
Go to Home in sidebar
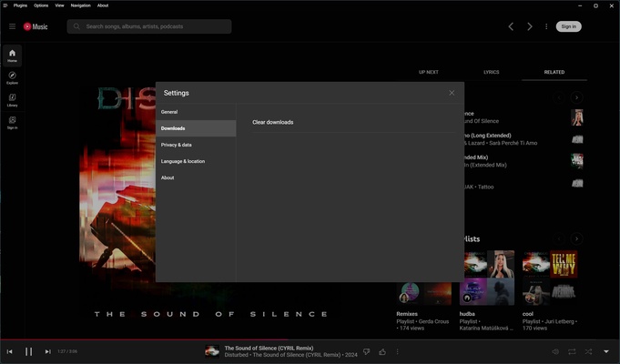tap(12, 56)
